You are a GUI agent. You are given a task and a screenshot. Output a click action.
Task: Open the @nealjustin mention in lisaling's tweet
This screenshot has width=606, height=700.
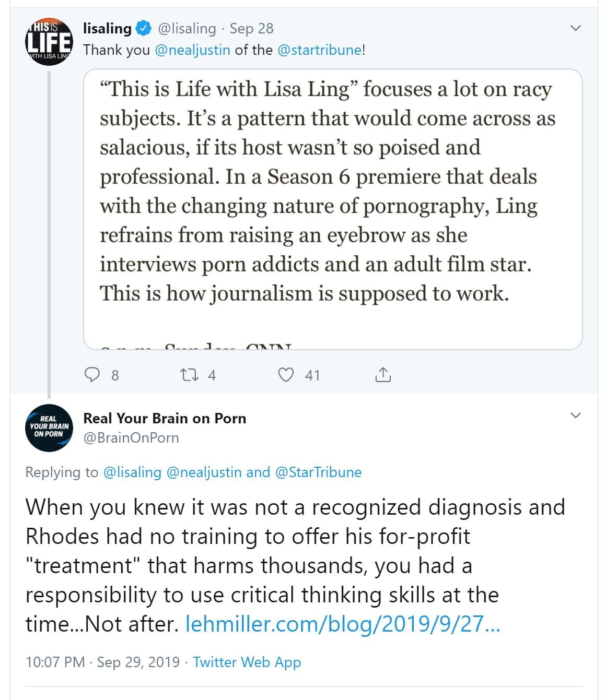click(x=192, y=50)
